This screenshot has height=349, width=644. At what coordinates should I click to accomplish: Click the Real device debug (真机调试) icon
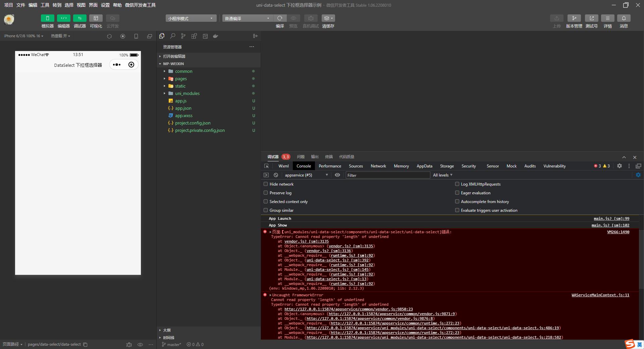tap(311, 18)
